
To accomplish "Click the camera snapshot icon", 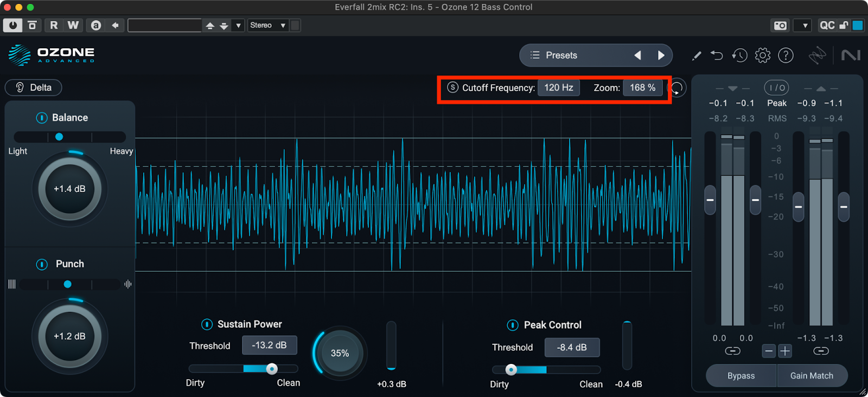I will coord(780,25).
